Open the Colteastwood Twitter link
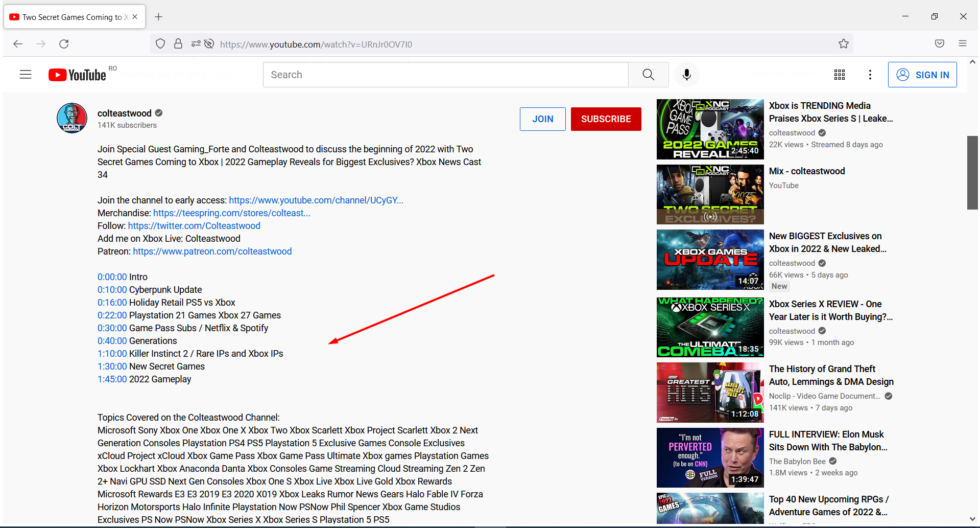The width and height of the screenshot is (980, 528). [x=194, y=225]
